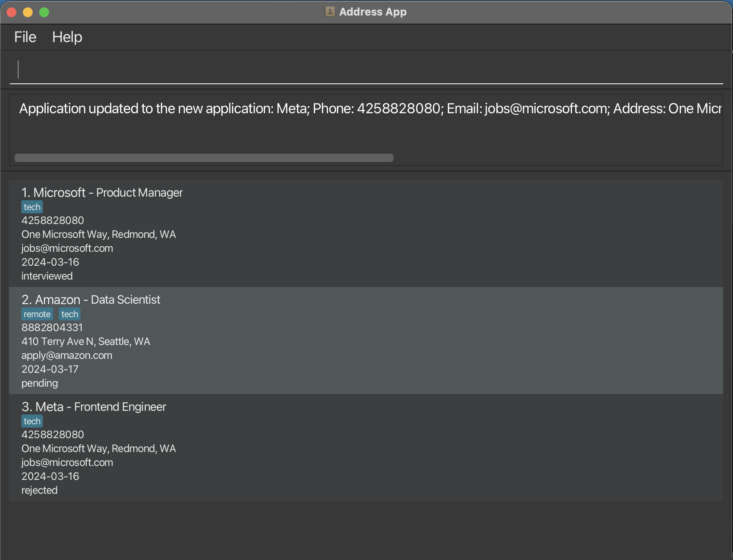The width and height of the screenshot is (733, 560).
Task: Click the tech tag under Meta
Action: click(x=32, y=421)
